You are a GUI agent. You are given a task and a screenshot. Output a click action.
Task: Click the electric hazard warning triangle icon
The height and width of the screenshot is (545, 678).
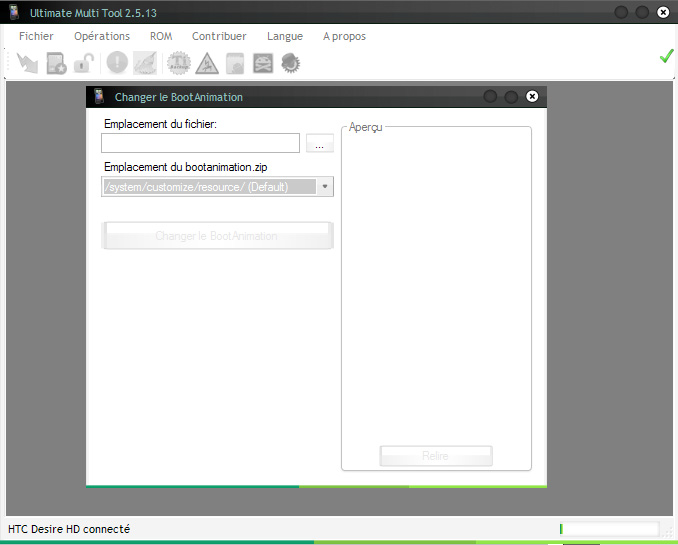coord(207,63)
